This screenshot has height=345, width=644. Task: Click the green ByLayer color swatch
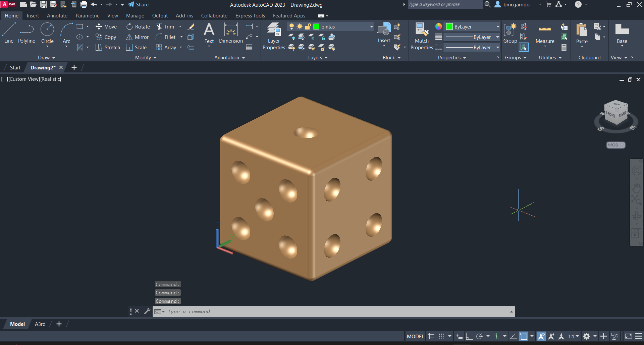(x=449, y=26)
